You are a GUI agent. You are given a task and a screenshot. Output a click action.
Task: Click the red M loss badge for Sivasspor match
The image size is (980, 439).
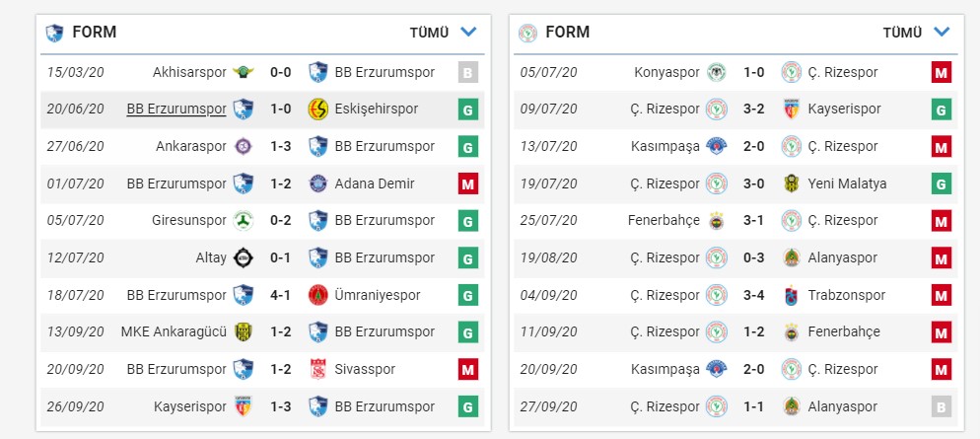[x=468, y=369]
